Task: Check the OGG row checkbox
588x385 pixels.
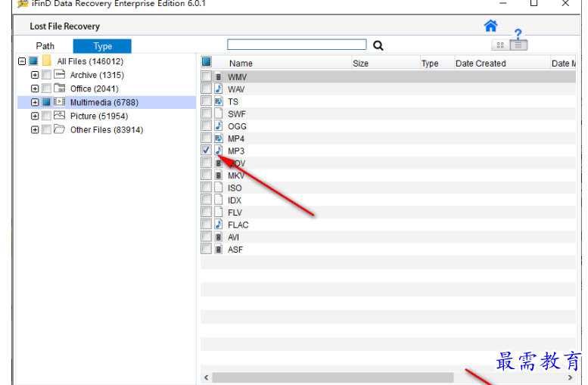Action: pos(207,126)
